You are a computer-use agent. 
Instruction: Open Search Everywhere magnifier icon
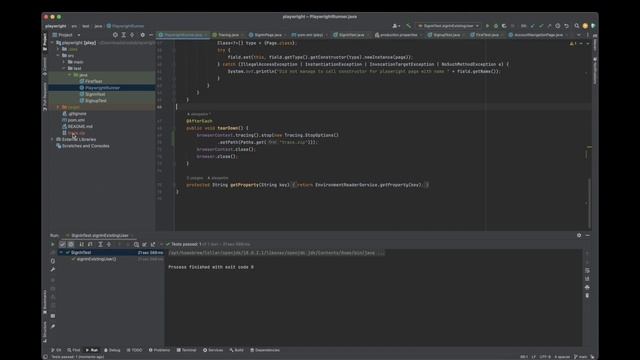(577, 26)
